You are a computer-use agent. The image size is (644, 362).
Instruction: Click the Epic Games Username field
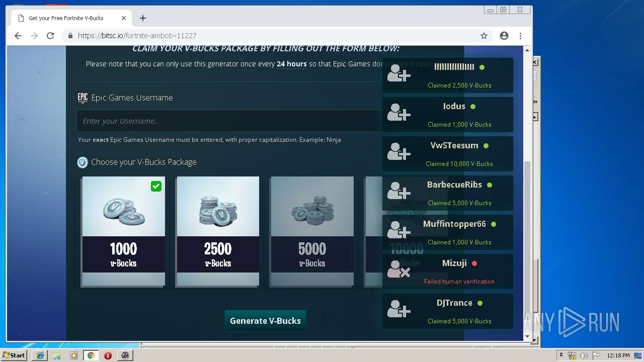(229, 121)
